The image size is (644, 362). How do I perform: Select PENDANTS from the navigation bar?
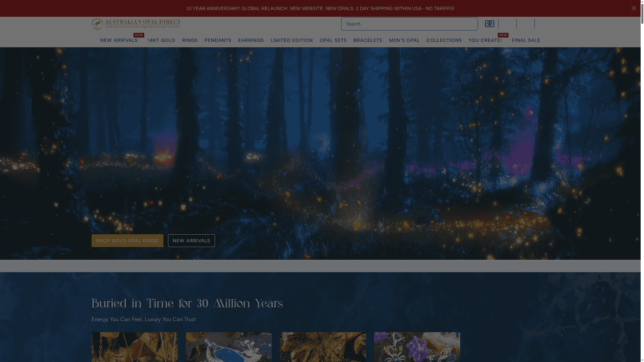(218, 40)
